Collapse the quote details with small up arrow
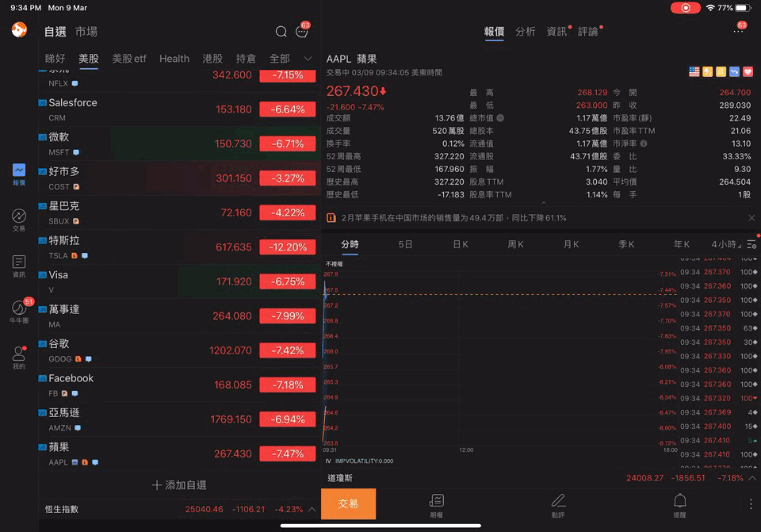Screen dimensions: 761x532 [x=544, y=203]
